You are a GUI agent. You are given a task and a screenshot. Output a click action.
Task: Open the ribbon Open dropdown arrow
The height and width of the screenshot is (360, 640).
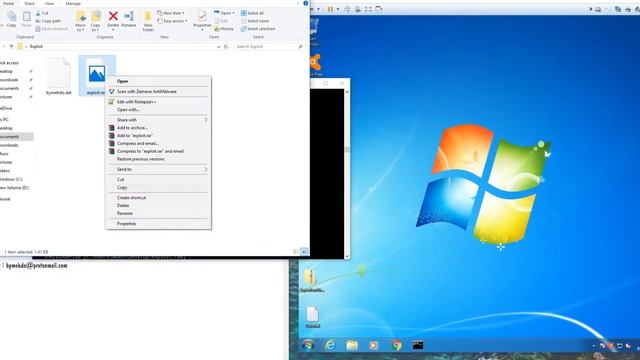[233, 13]
